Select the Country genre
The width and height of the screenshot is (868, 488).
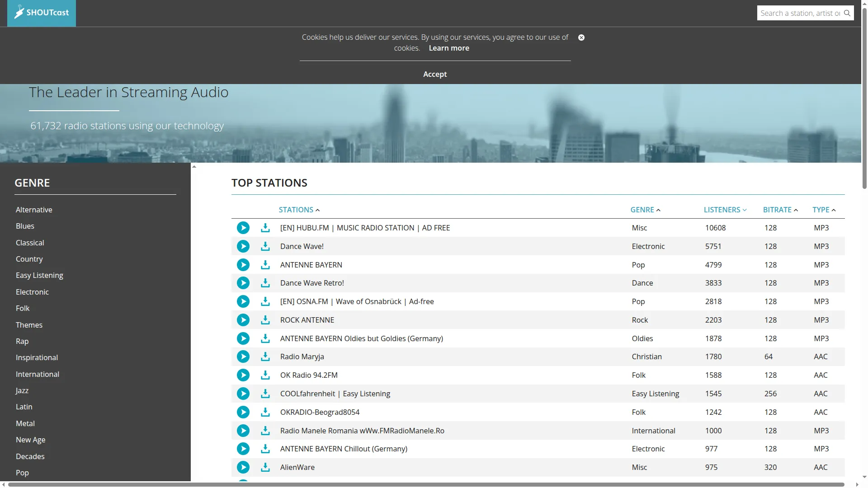pos(29,259)
